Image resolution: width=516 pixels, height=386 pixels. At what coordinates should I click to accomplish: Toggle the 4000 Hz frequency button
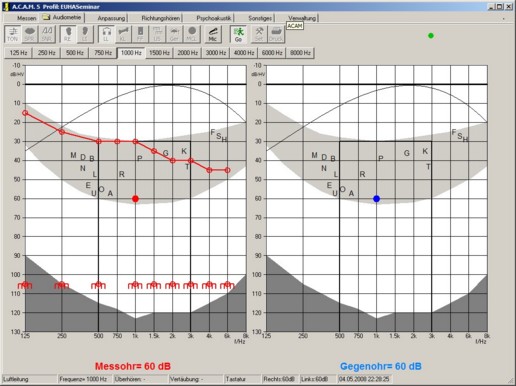coord(244,53)
